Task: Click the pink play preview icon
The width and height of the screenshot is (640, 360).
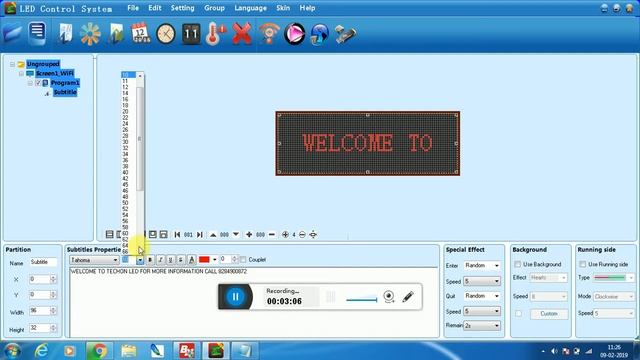Action: [294, 33]
